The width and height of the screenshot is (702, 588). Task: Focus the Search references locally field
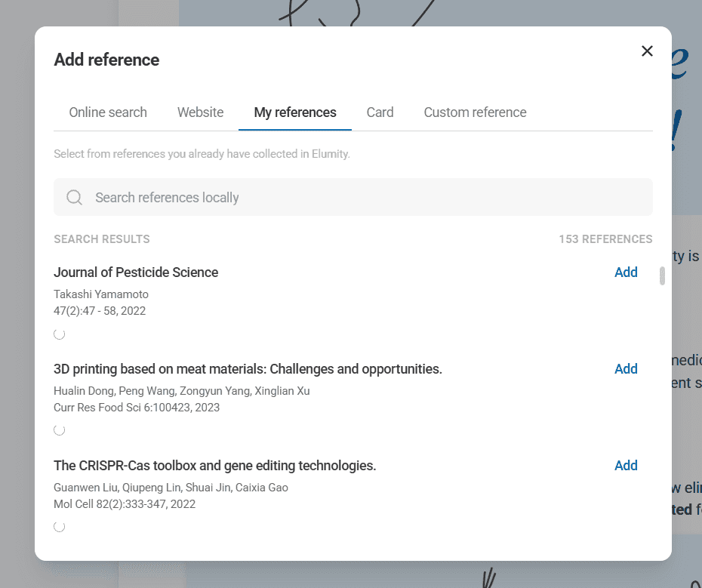pos(362,198)
